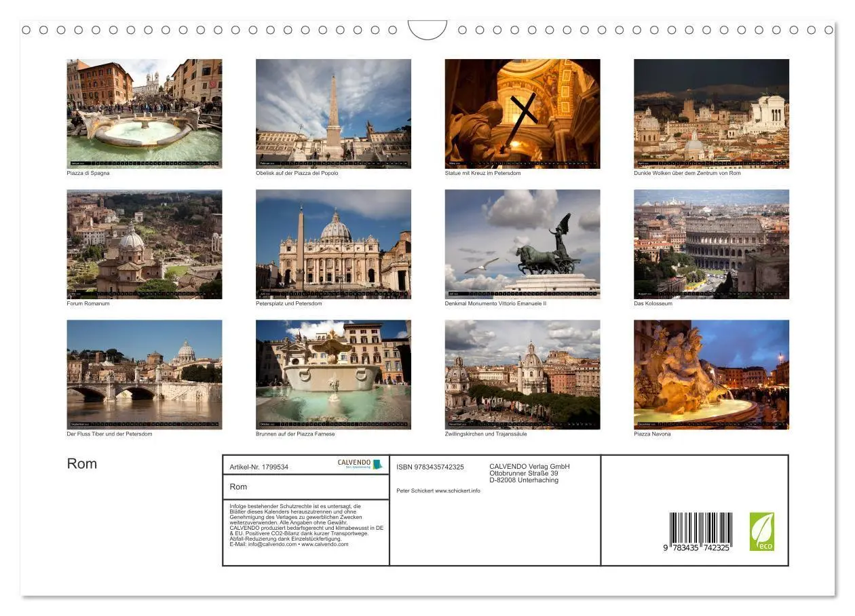Click the caption 'Zwillingskirchen und Trajanssäule'

pos(486,434)
